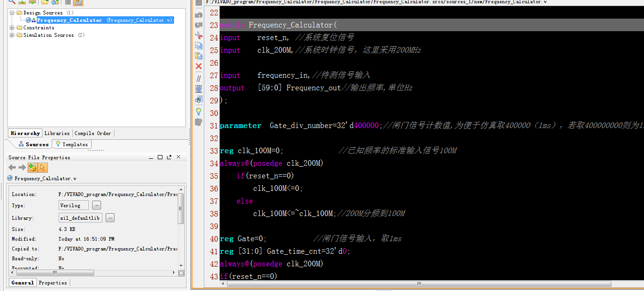Expand the Simulation Sources folder

tap(12, 35)
